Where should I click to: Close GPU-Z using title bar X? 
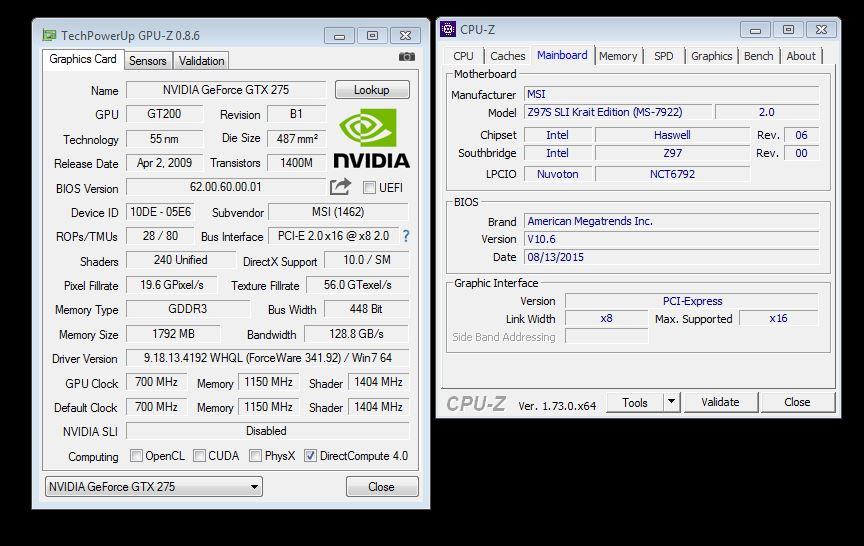(x=406, y=36)
